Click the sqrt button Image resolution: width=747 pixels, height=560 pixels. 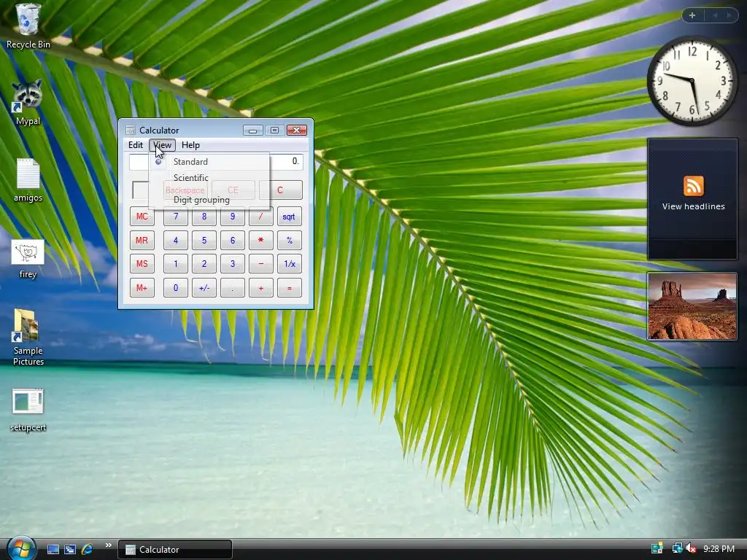289,217
